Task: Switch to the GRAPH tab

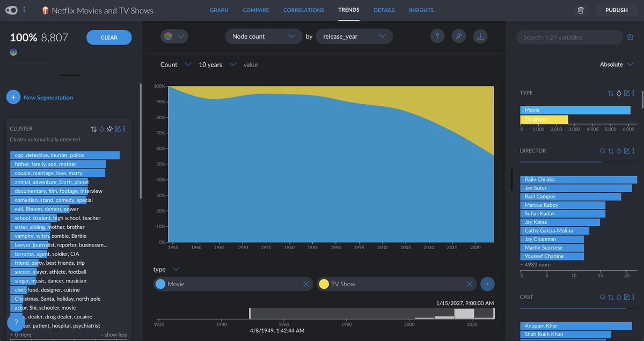Action: (x=219, y=10)
